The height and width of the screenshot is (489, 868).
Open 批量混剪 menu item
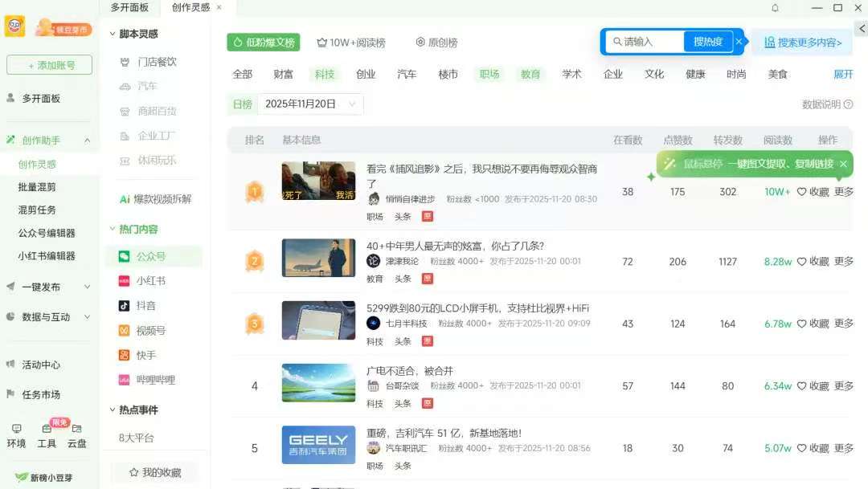coord(36,187)
